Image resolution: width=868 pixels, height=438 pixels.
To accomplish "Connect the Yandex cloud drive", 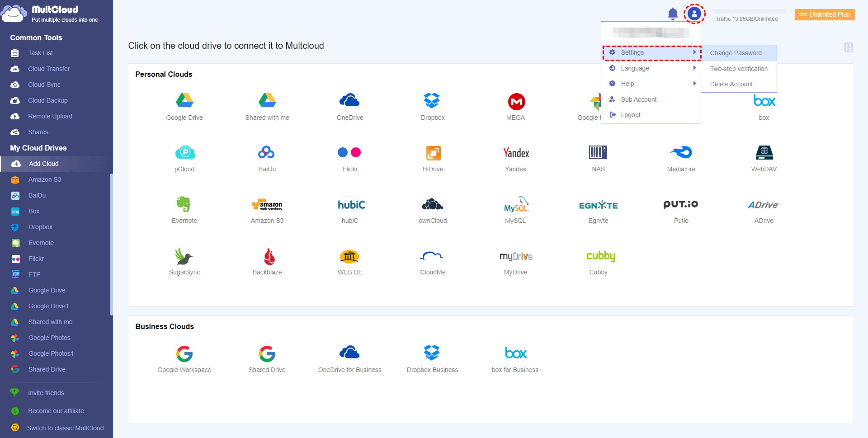I will (x=516, y=153).
